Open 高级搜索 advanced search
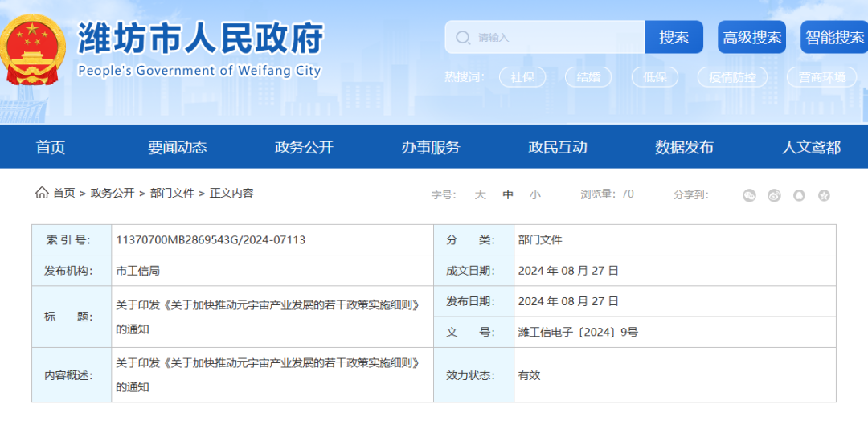The width and height of the screenshot is (868, 429). click(x=751, y=37)
